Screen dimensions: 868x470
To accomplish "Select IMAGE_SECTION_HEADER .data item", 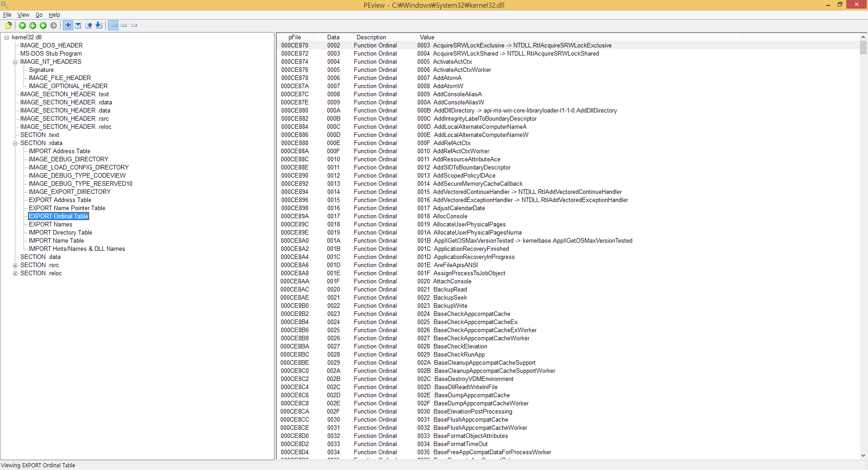I will [65, 111].
